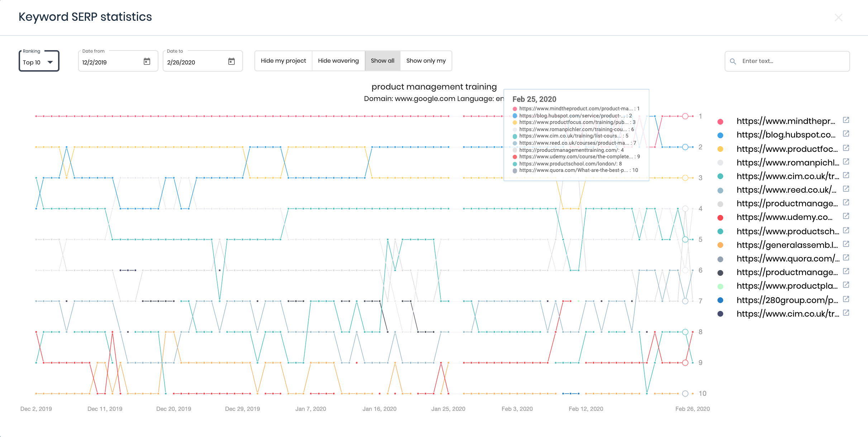Viewport: 868px width, 437px height.
Task: Click the Date from calendar picker dropdown
Action: (x=147, y=61)
